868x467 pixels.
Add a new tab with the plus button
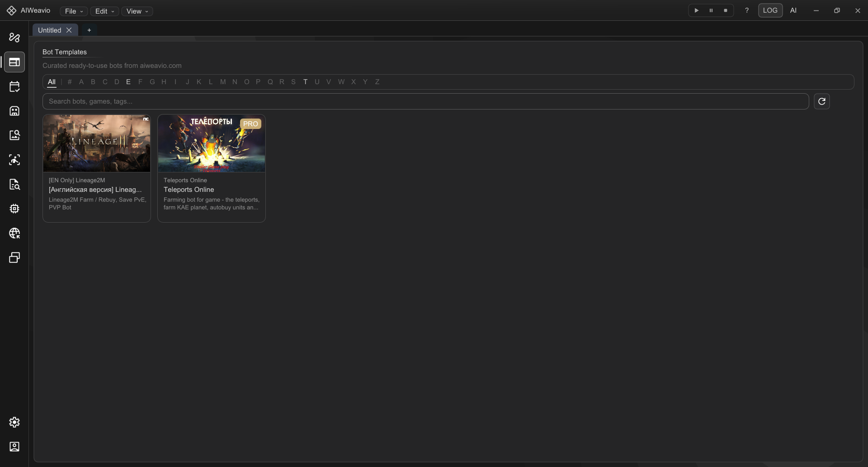point(89,30)
